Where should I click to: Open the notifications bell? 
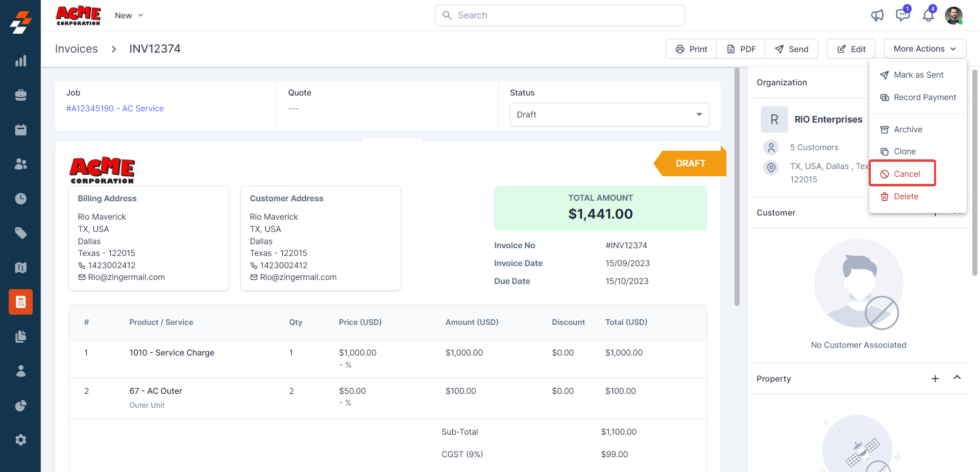pos(928,15)
